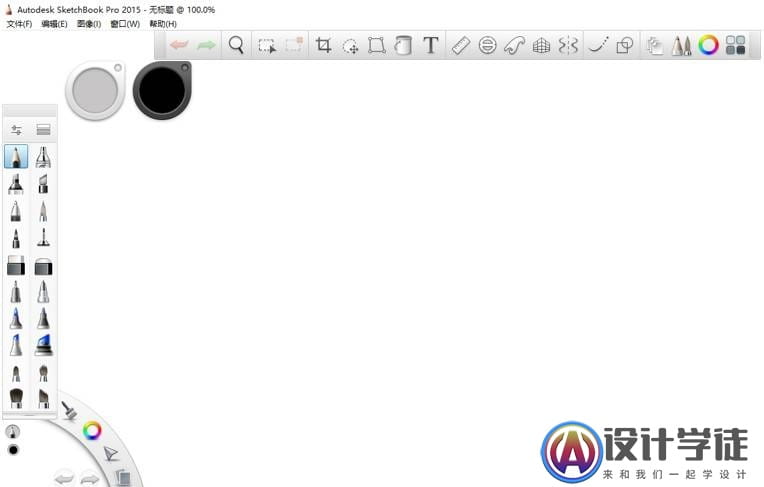
Task: Select the Zoom magnifier tool
Action: [236, 45]
